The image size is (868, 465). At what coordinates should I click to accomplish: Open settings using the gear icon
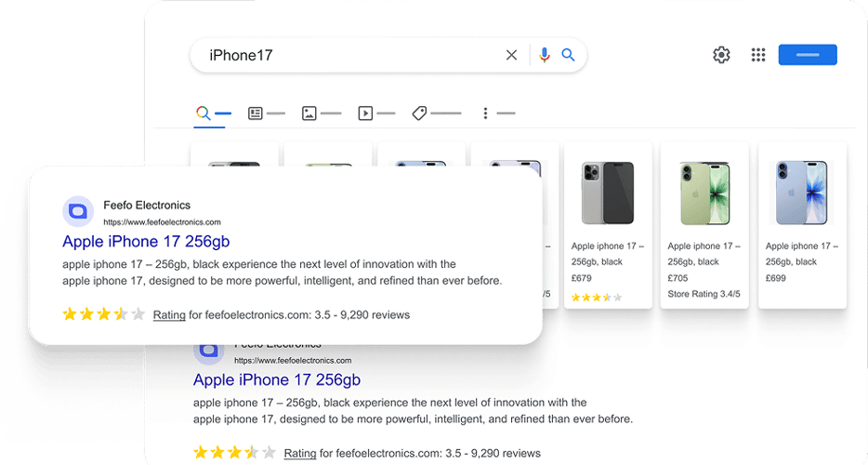[721, 55]
